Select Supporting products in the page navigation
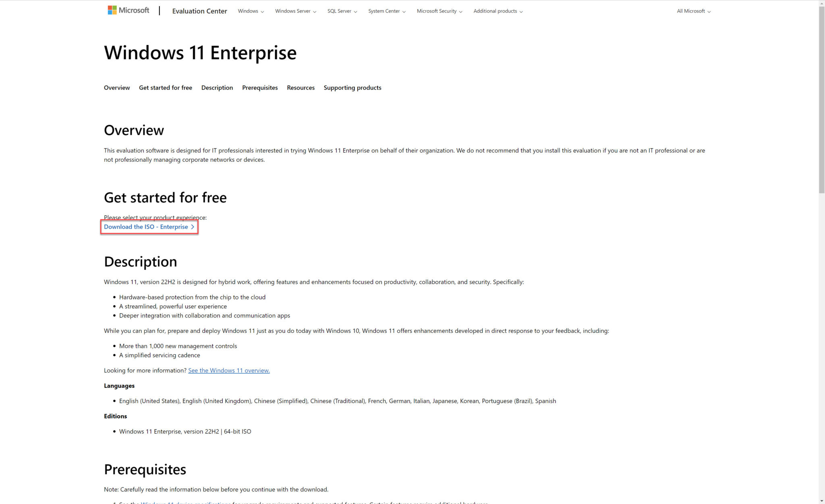Image resolution: width=825 pixels, height=504 pixels. click(x=352, y=87)
